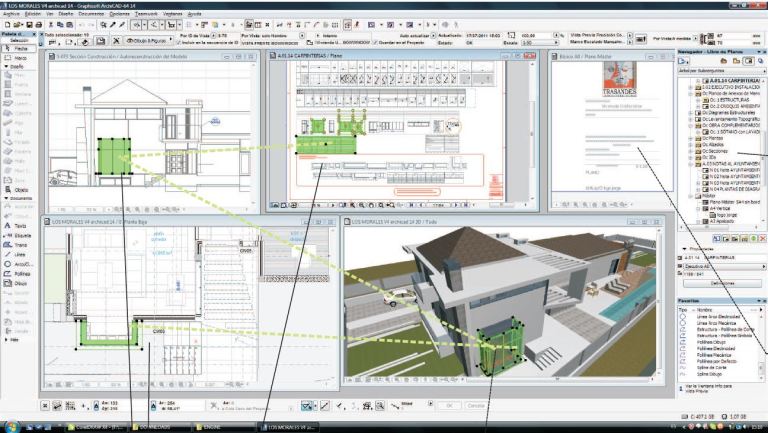Select the Línea line tool
The height and width of the screenshot is (433, 768).
(18, 255)
